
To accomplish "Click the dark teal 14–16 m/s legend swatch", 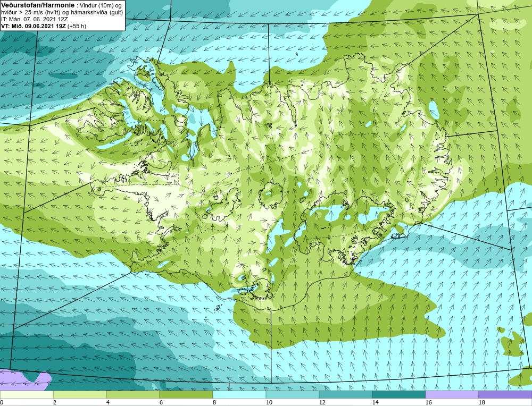I will click(398, 394).
